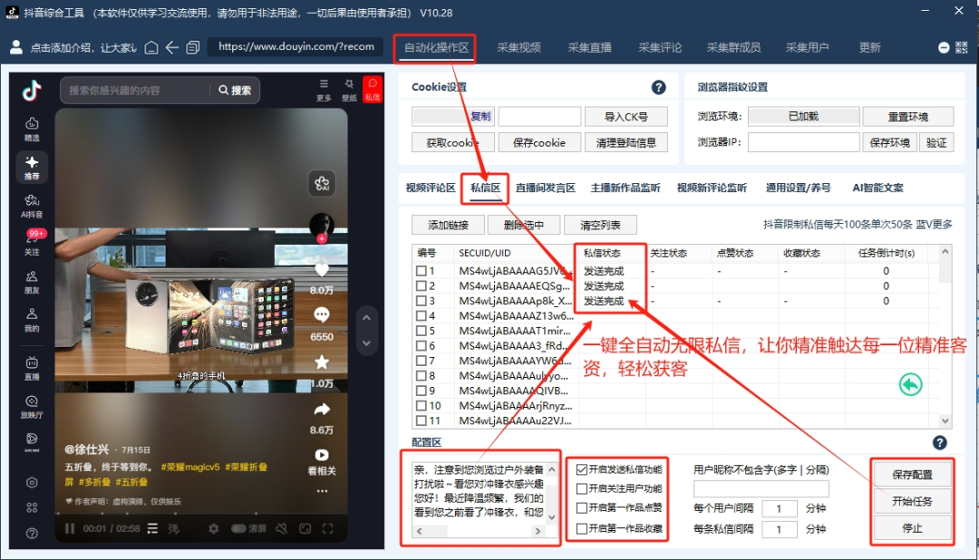
Task: Click the Douyin sidebar settings hexagon icon
Action: tap(32, 483)
